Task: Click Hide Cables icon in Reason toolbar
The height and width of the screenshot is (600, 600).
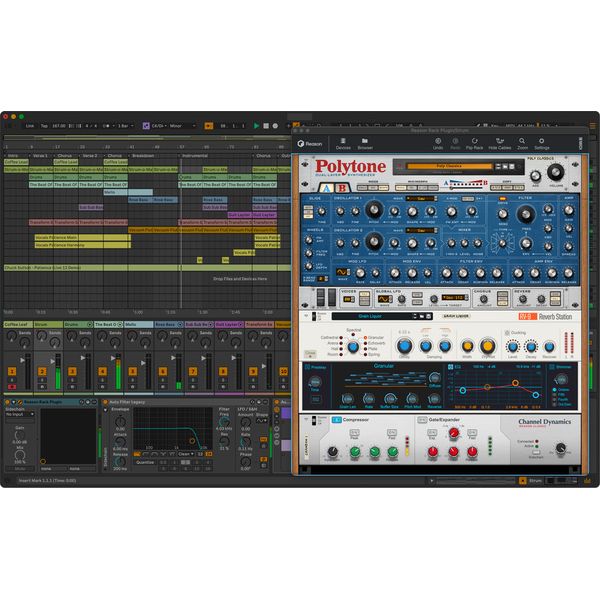Action: point(499,141)
